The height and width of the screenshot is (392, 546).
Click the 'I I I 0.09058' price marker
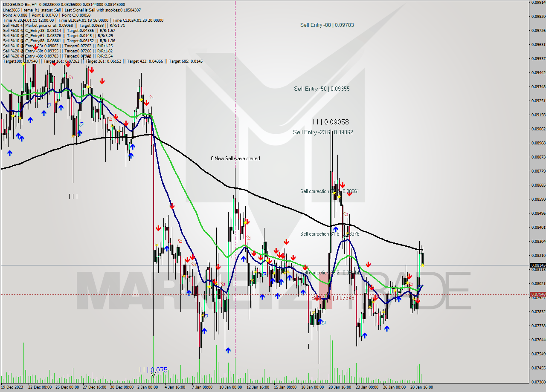coord(331,122)
